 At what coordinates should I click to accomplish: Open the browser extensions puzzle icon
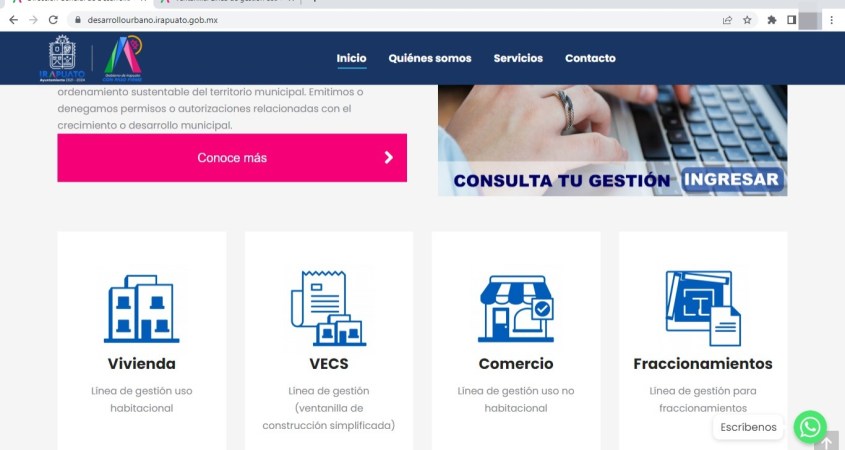pyautogui.click(x=772, y=20)
